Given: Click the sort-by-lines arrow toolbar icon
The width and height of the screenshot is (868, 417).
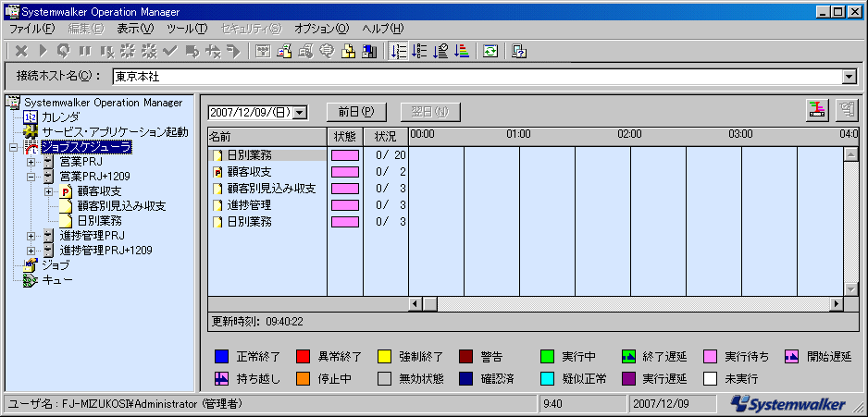Looking at the screenshot, I should [x=398, y=52].
